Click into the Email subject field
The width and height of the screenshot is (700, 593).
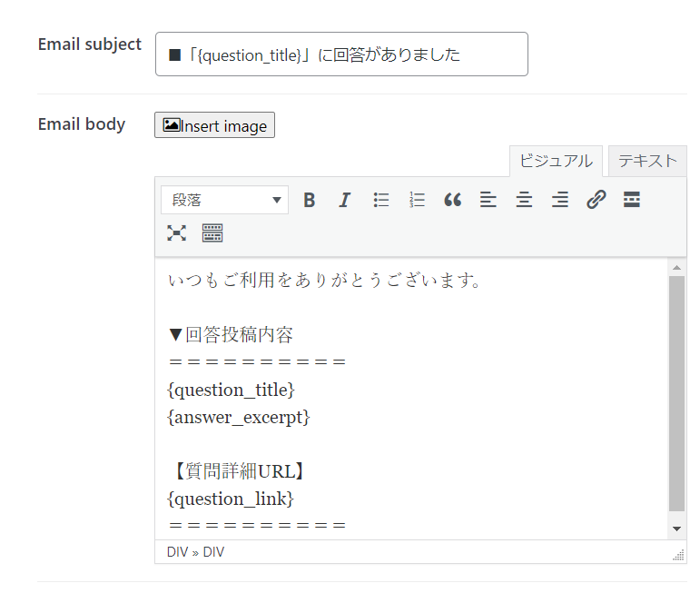[x=341, y=54]
